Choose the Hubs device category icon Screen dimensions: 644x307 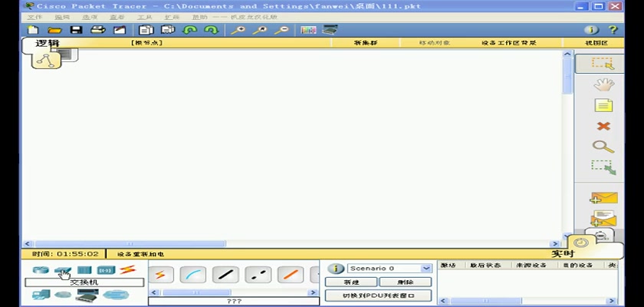[x=84, y=270]
